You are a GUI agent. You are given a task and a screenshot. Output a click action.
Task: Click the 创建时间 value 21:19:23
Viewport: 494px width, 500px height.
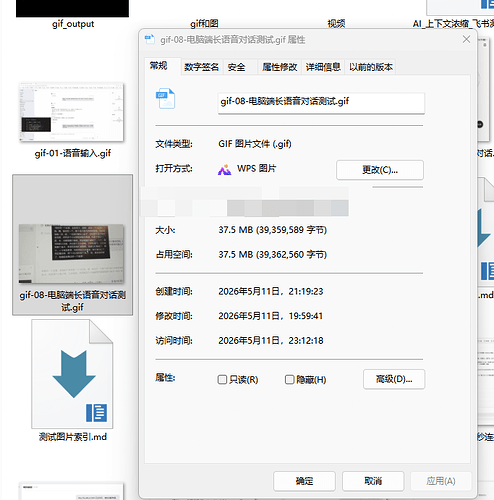pyautogui.click(x=306, y=291)
